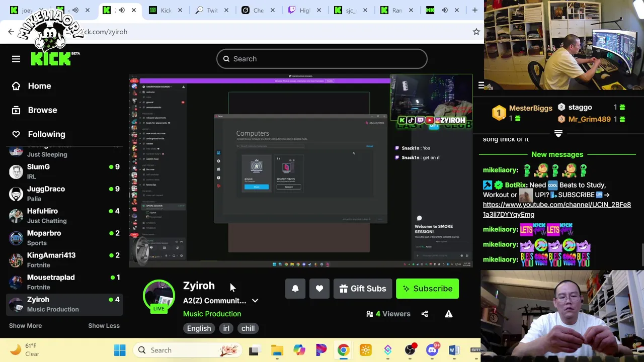Viewport: 644px width, 362px height.
Task: Click the 4 Viewers count
Action: 388,314
